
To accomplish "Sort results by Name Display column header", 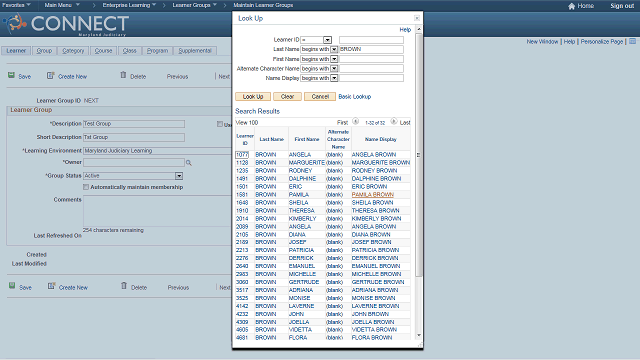I will click(x=380, y=139).
